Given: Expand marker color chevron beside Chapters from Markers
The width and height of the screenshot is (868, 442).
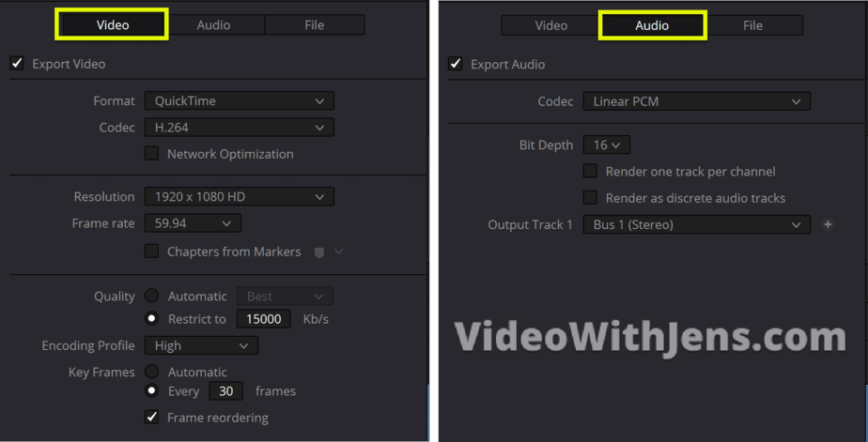Looking at the screenshot, I should pos(339,251).
